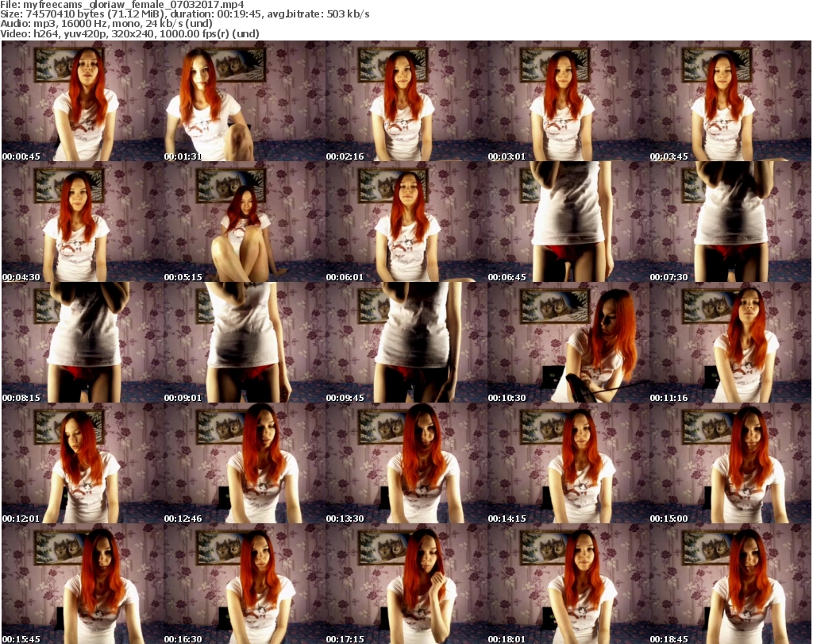This screenshot has height=644, width=813.
Task: Pick the frame marked 00:06:45
Action: (x=568, y=222)
